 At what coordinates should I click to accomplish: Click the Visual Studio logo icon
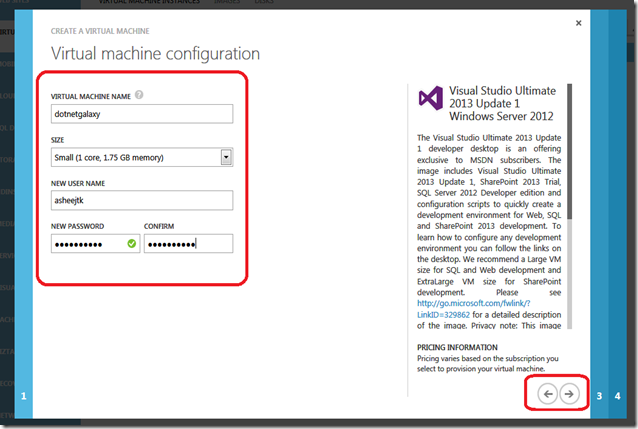coord(430,98)
